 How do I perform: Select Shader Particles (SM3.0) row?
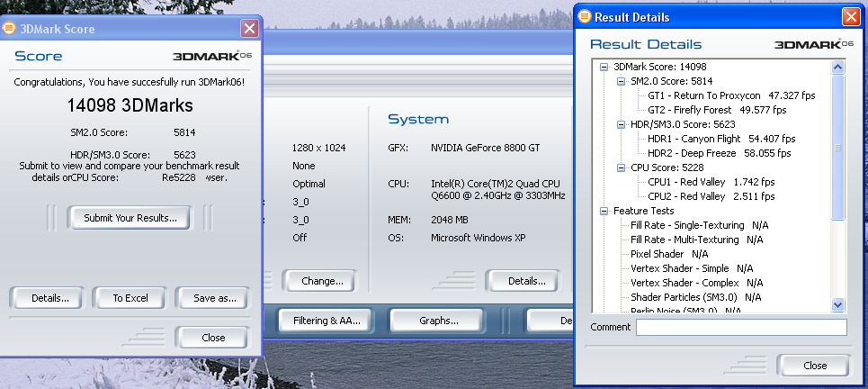695,297
